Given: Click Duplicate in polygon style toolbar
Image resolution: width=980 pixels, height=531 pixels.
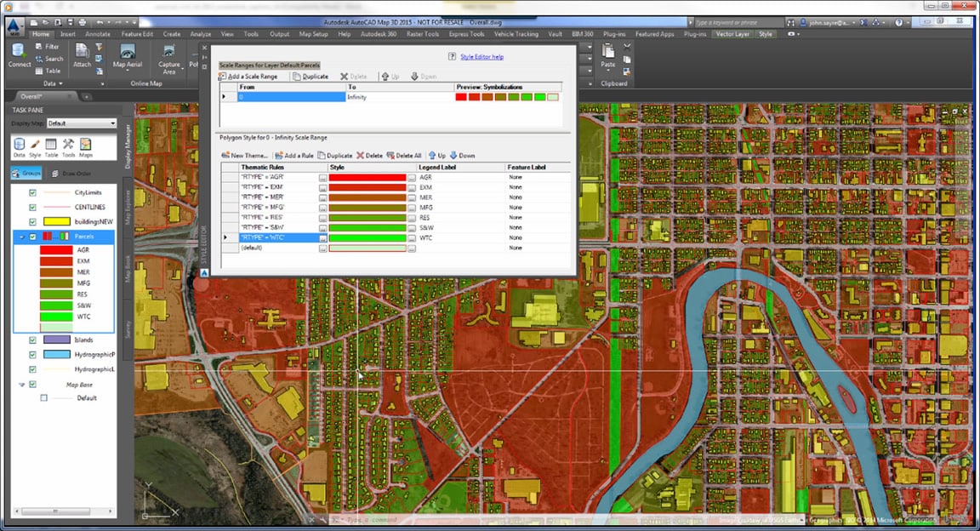Looking at the screenshot, I should [x=335, y=155].
